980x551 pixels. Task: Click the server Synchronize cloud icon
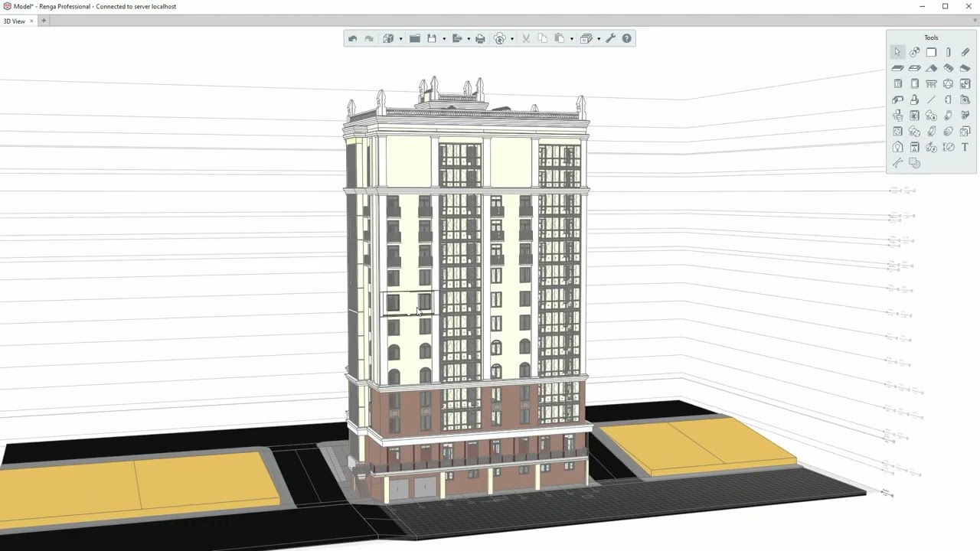tap(500, 38)
